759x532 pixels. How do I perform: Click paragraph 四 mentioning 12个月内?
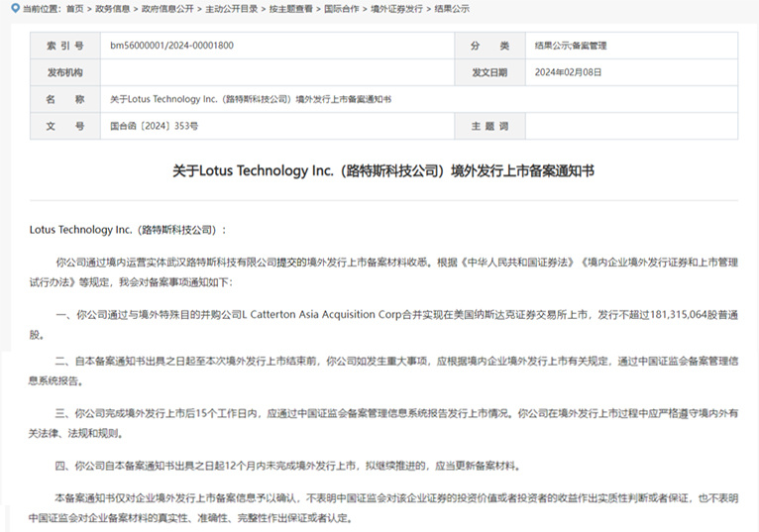click(x=288, y=467)
